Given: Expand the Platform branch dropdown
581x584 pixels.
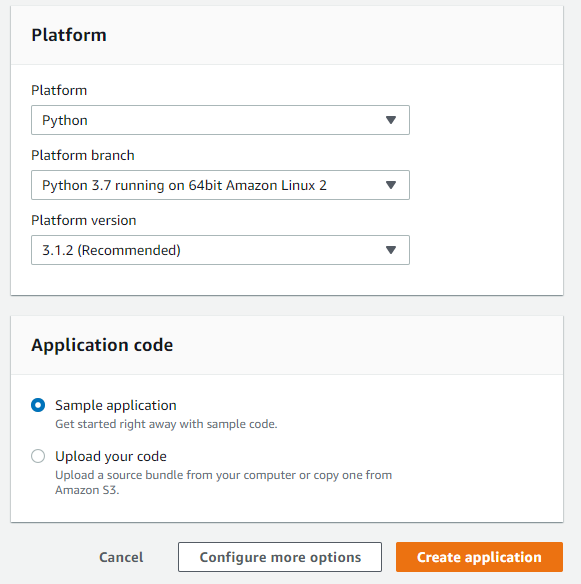Looking at the screenshot, I should [220, 185].
